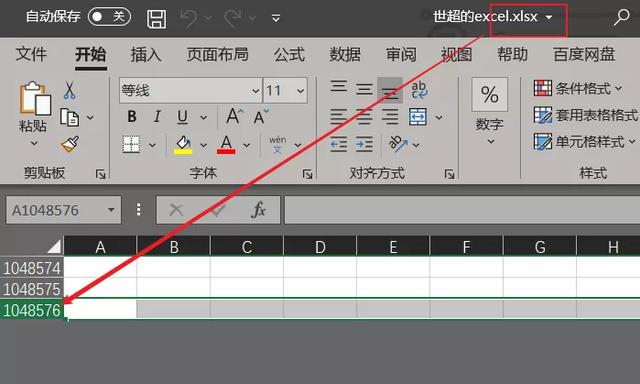This screenshot has height=384, width=640.
Task: Toggle the AutoSave switch
Action: (109, 17)
